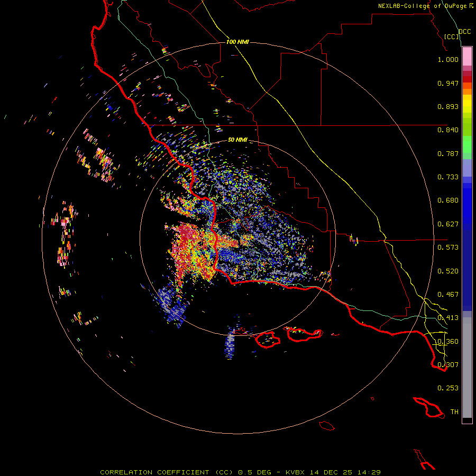476x476 pixels.
Task: Select the 0.893 scale value
Action: 448,106
